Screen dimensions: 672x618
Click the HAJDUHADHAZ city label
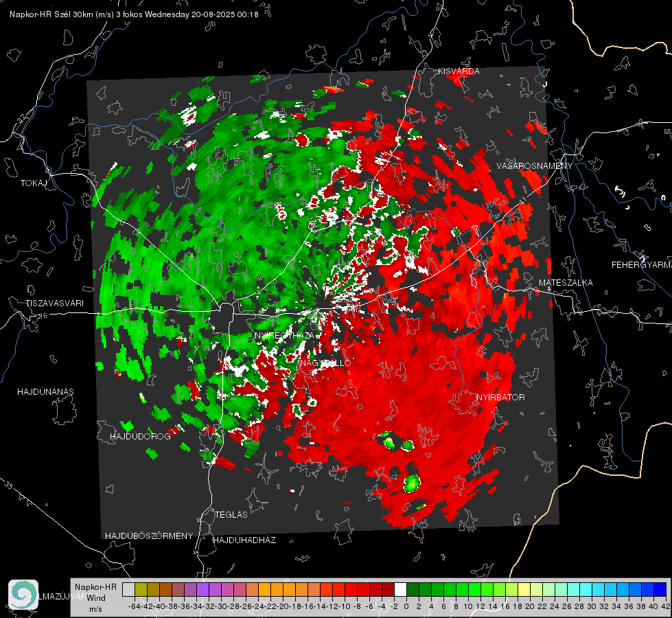244,540
